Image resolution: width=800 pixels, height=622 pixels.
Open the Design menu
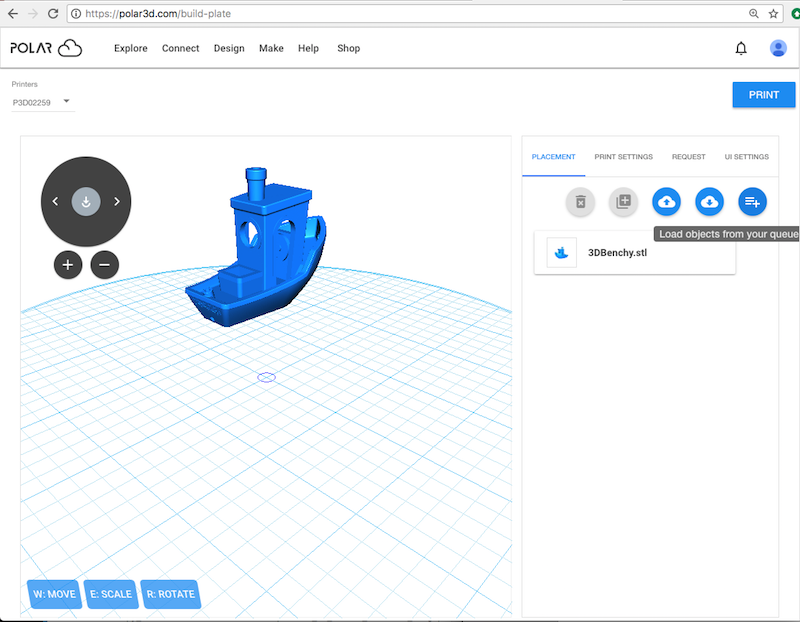coord(229,48)
